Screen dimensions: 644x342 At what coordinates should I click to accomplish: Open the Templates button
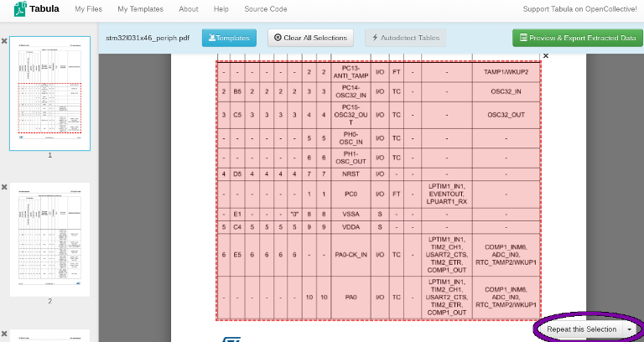click(229, 38)
